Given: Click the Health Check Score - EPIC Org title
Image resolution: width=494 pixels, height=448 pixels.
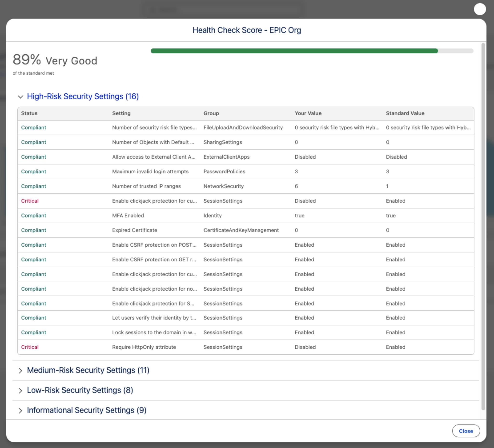Looking at the screenshot, I should (247, 30).
